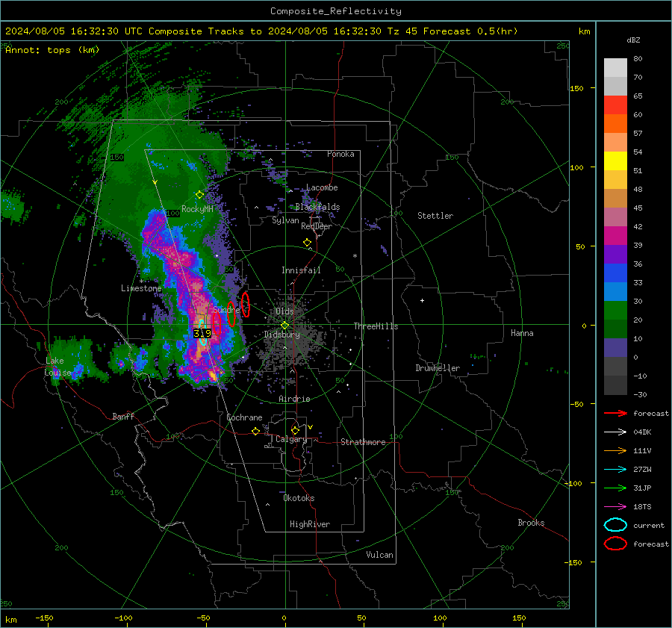Click the Cochrane city label

[244, 417]
